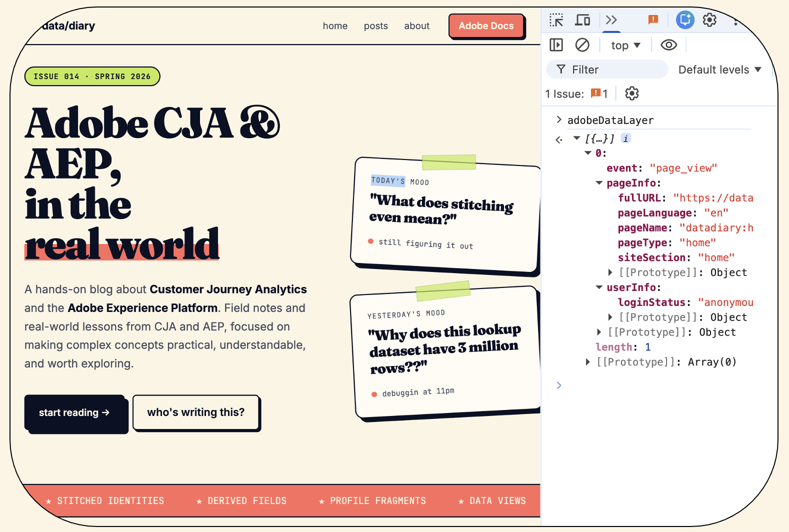Open the AI assistance icon

click(685, 20)
